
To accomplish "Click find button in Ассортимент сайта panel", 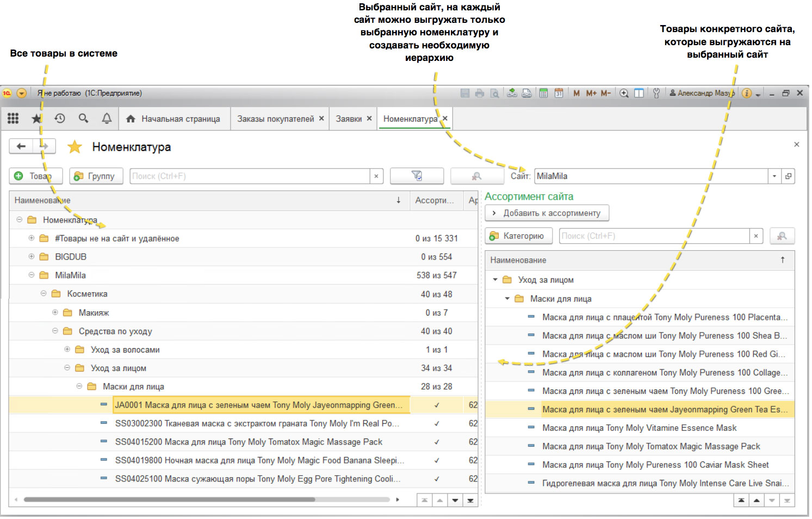I will 782,236.
